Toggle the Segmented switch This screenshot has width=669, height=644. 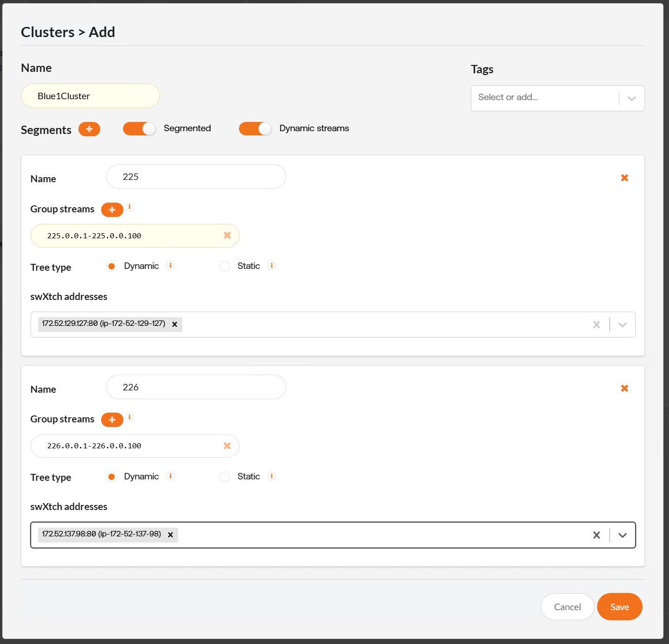click(x=139, y=129)
